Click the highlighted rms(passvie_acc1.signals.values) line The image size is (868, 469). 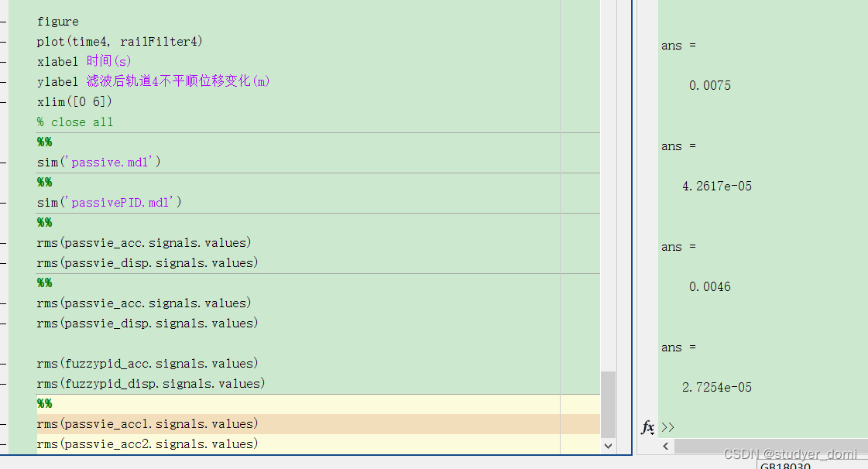[x=147, y=423]
